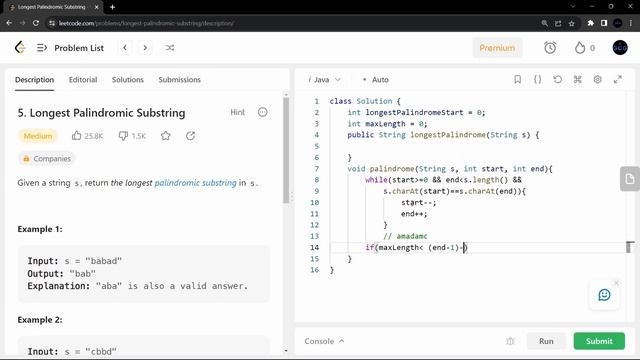The image size is (640, 360).
Task: Dislike the problem thumbs down icon
Action: pyautogui.click(x=123, y=136)
